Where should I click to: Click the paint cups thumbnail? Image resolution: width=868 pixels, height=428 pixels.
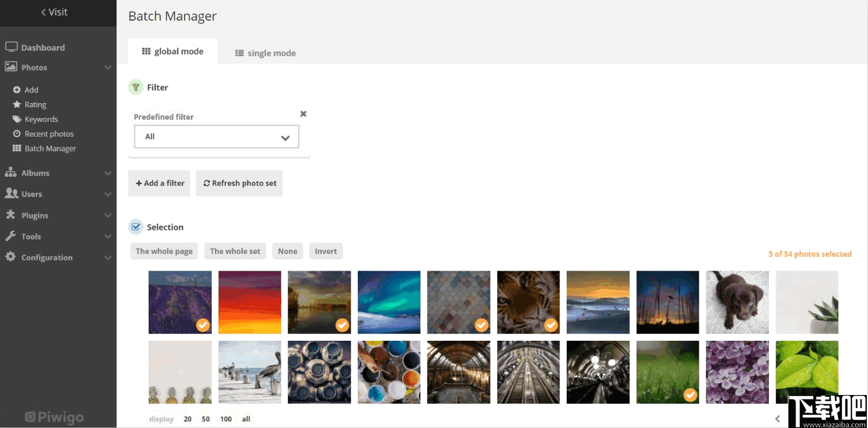tap(389, 372)
